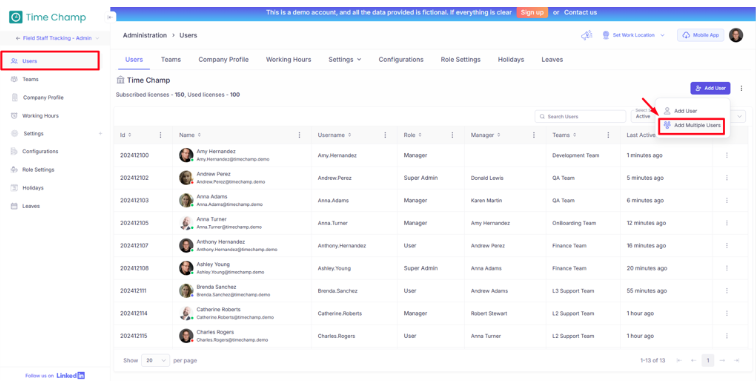Sort the table by Name

(x=199, y=135)
